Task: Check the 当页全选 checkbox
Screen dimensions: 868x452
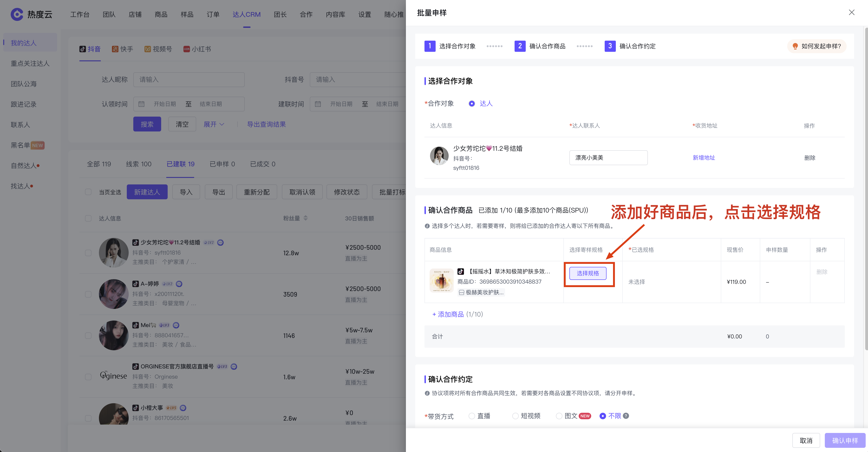Action: [88, 192]
